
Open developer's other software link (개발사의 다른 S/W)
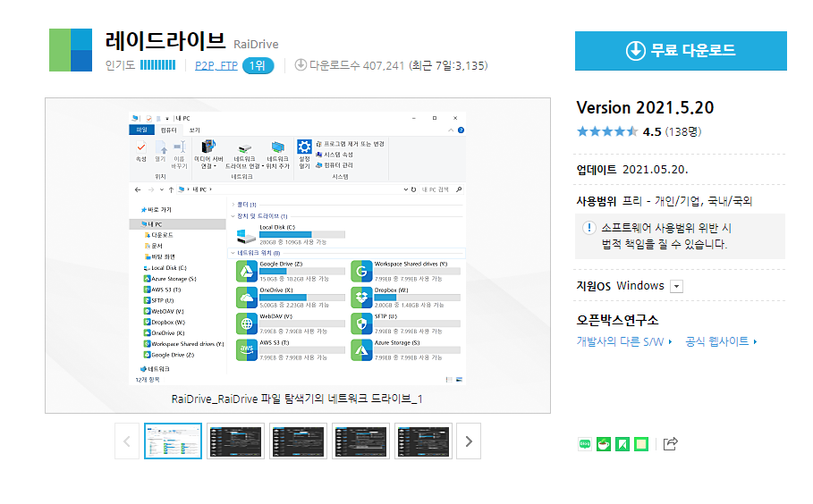(x=623, y=341)
